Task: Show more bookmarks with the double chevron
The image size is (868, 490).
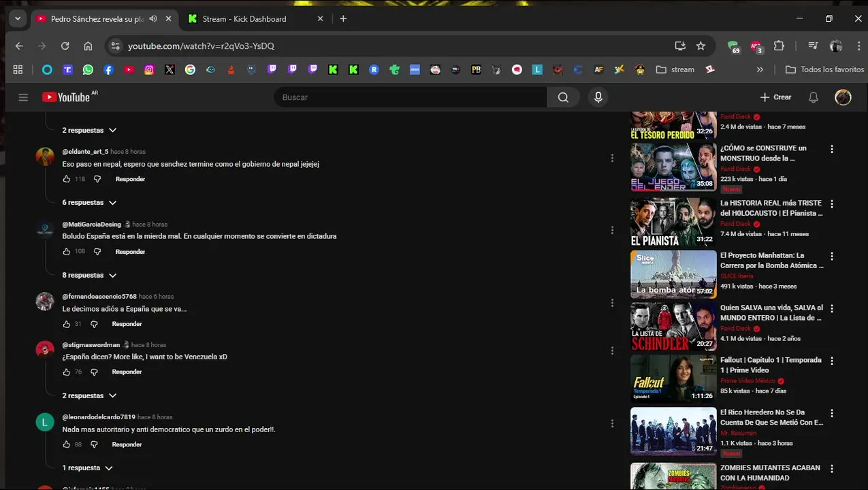Action: coord(760,69)
